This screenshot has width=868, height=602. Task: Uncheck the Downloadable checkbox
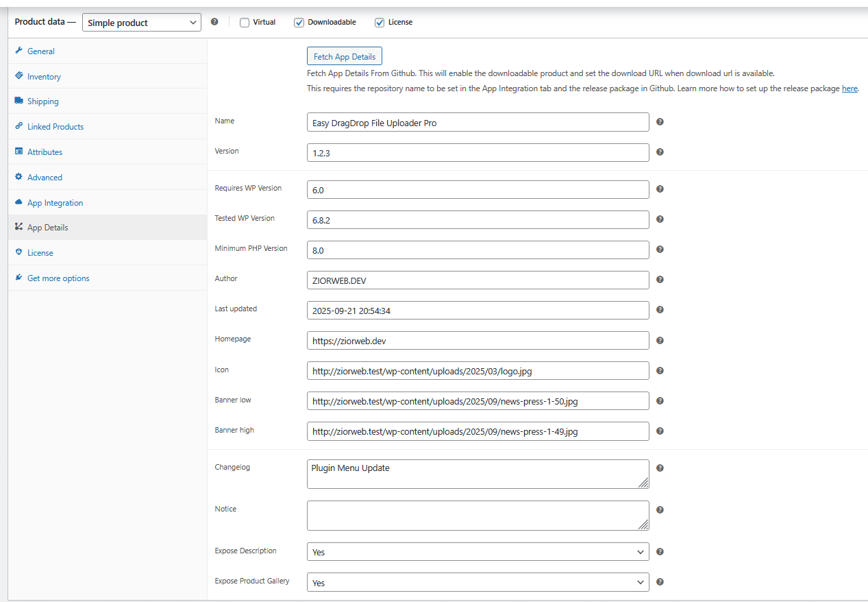(299, 23)
